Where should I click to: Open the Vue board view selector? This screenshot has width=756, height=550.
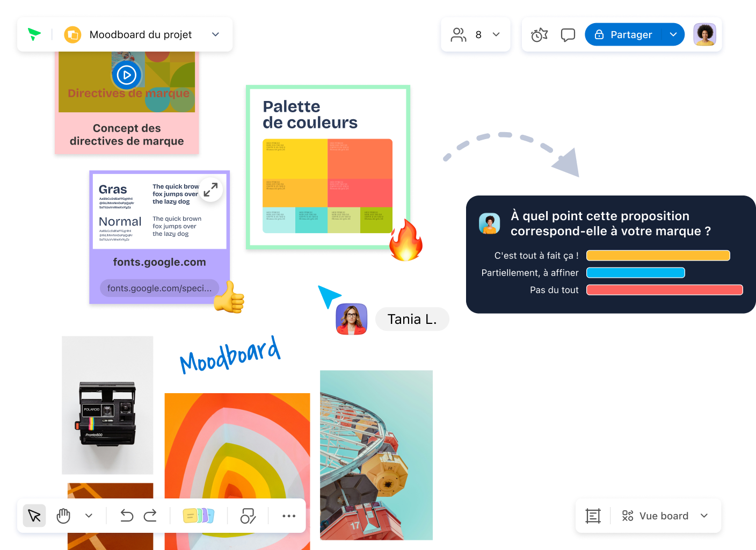pos(665,516)
